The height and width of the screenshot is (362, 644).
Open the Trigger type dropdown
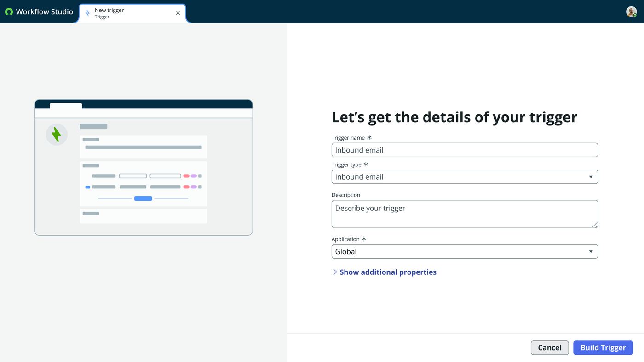[465, 177]
